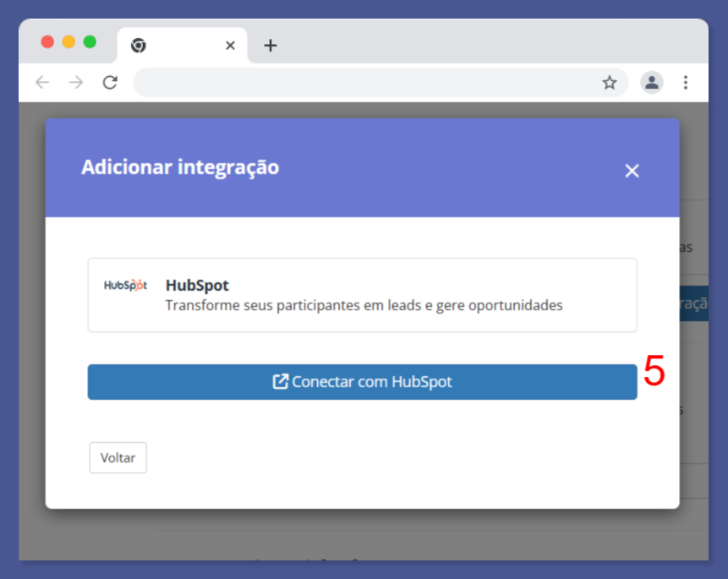This screenshot has width=728, height=579.
Task: Click the external-link icon in the Conectar button
Action: click(x=281, y=381)
